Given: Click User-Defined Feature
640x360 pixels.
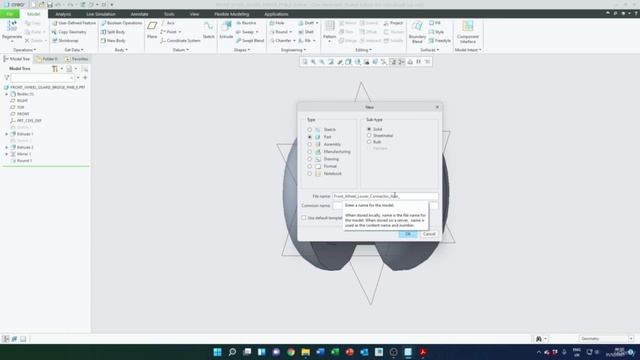Looking at the screenshot, I should coord(74,23).
